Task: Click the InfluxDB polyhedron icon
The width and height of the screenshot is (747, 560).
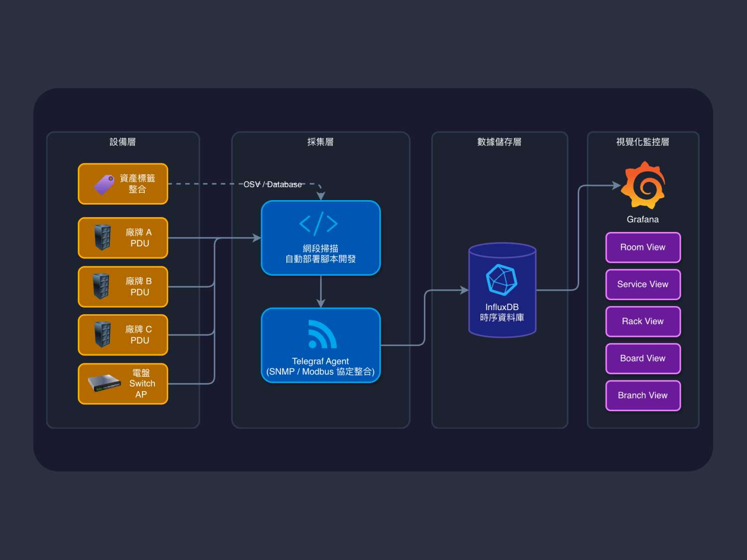Action: coord(501,280)
